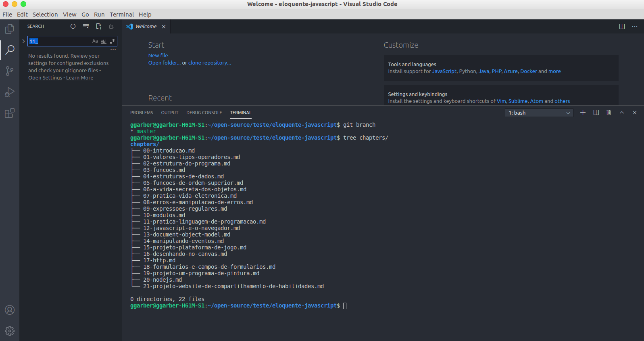Open the Run menu
Image resolution: width=644 pixels, height=341 pixels.
[x=99, y=15]
